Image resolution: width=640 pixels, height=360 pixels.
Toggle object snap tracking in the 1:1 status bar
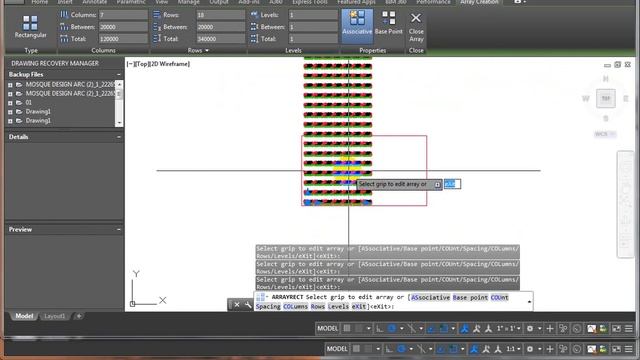[441, 349]
